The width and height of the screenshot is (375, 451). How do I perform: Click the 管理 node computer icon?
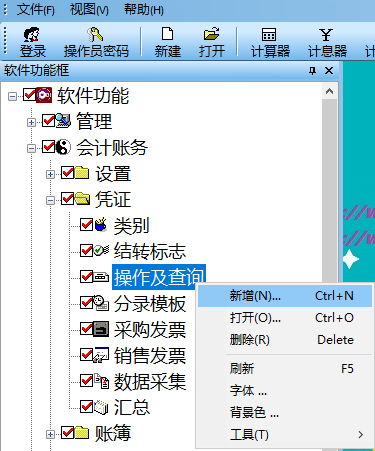tap(63, 121)
